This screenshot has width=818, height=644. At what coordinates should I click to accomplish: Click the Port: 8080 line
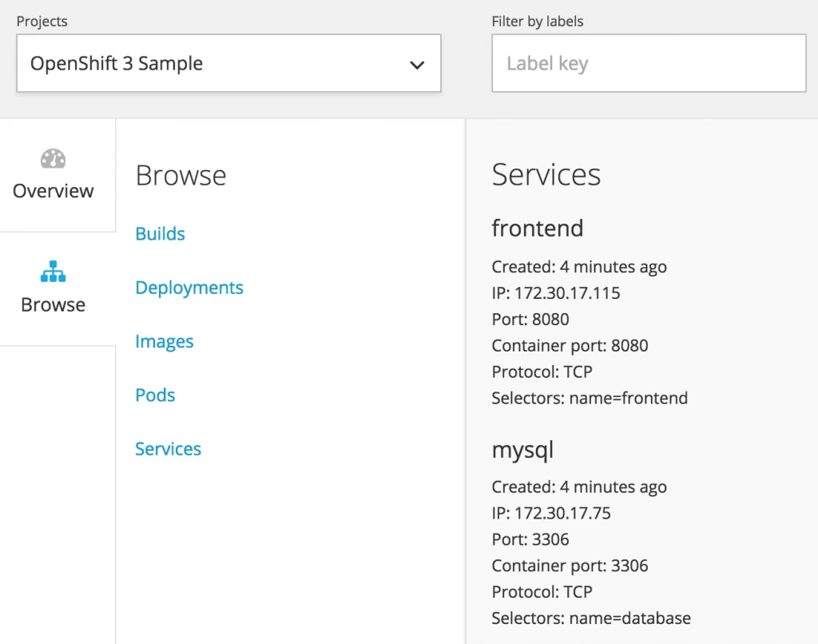pyautogui.click(x=530, y=320)
